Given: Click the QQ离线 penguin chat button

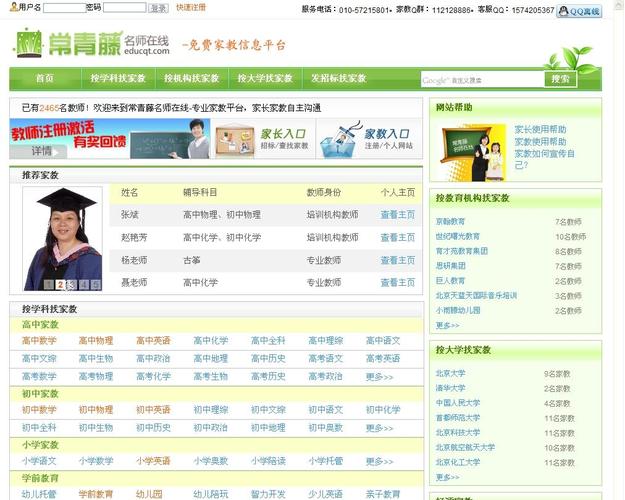Looking at the screenshot, I should pos(579,11).
